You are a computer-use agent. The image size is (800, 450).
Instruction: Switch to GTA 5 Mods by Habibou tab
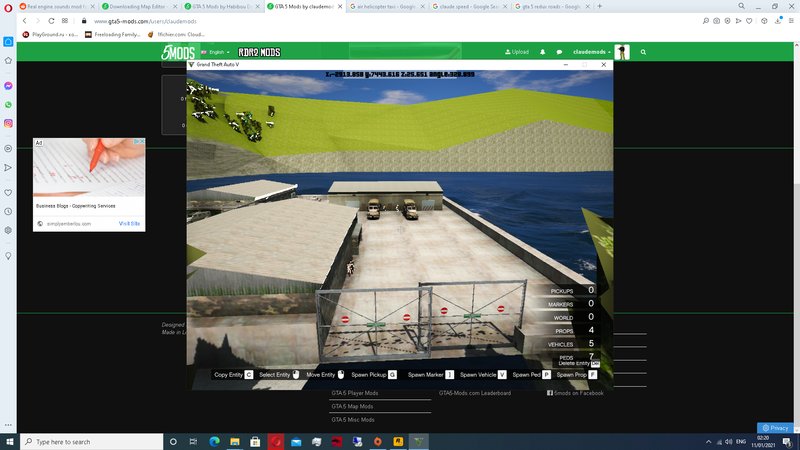[x=221, y=7]
